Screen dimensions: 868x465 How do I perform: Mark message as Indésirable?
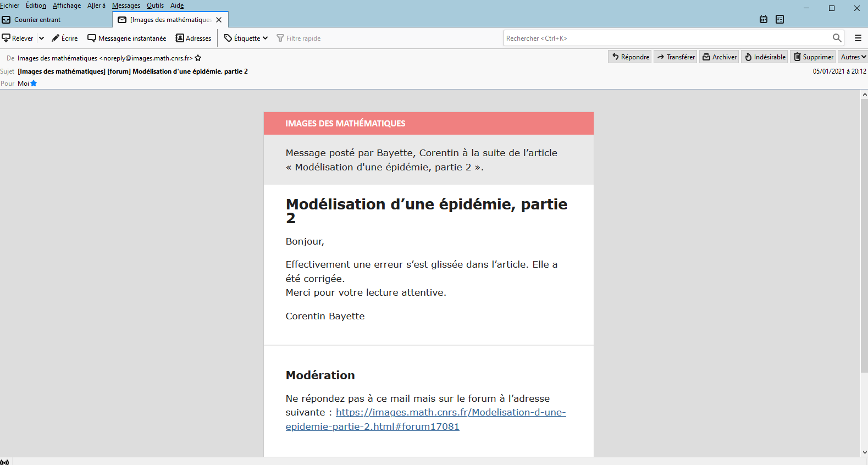[x=765, y=57]
